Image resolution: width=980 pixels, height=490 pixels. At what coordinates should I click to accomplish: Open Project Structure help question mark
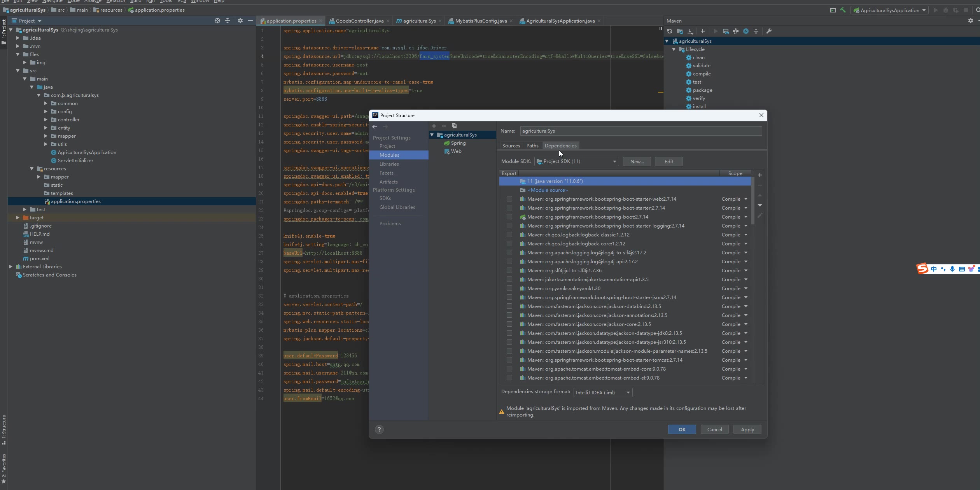[379, 429]
